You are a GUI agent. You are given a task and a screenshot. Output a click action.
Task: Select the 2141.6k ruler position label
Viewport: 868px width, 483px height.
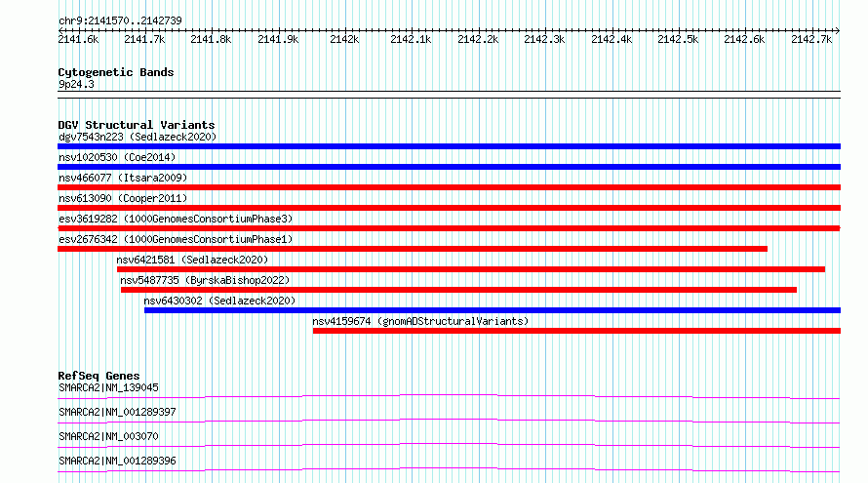click(x=78, y=39)
